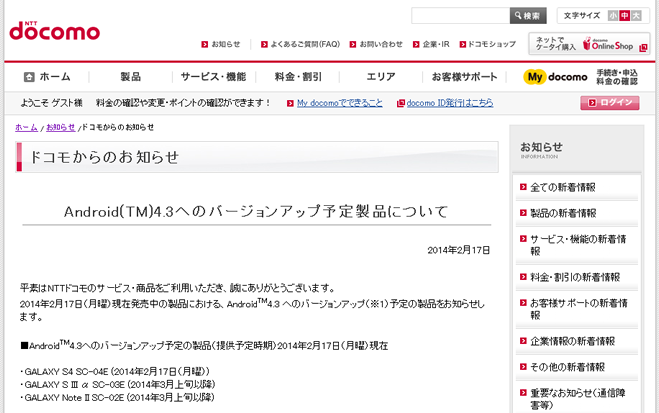Open 料金・割引の新着情報 in sidebar
The height and width of the screenshot is (413, 659).
575,277
